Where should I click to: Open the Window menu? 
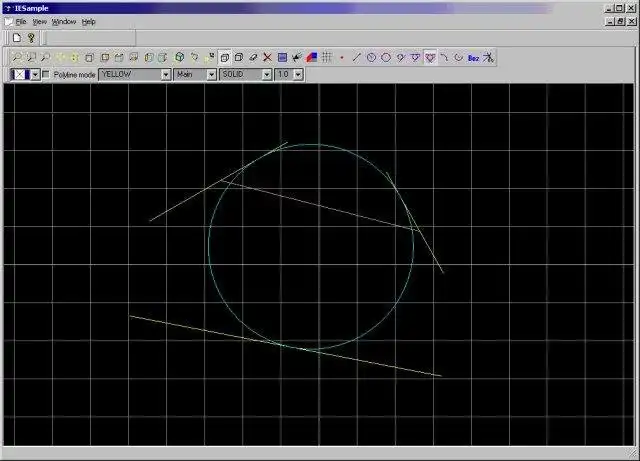(64, 22)
